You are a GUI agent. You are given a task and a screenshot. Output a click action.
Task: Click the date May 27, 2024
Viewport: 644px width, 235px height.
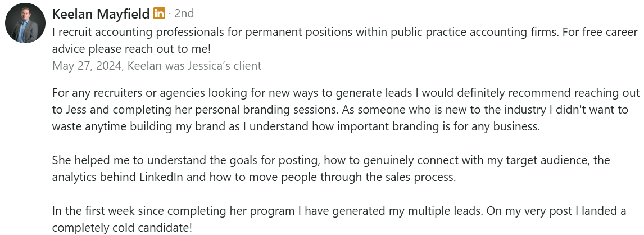pos(87,66)
